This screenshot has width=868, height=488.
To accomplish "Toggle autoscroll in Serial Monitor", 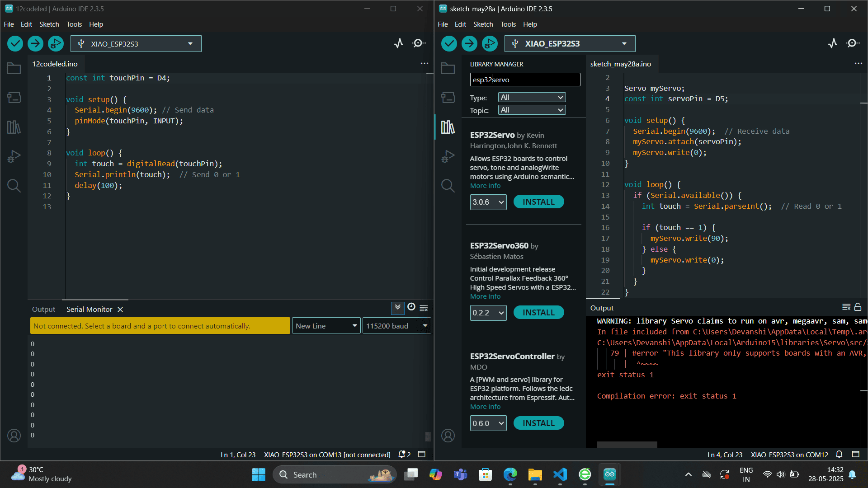I will 397,308.
